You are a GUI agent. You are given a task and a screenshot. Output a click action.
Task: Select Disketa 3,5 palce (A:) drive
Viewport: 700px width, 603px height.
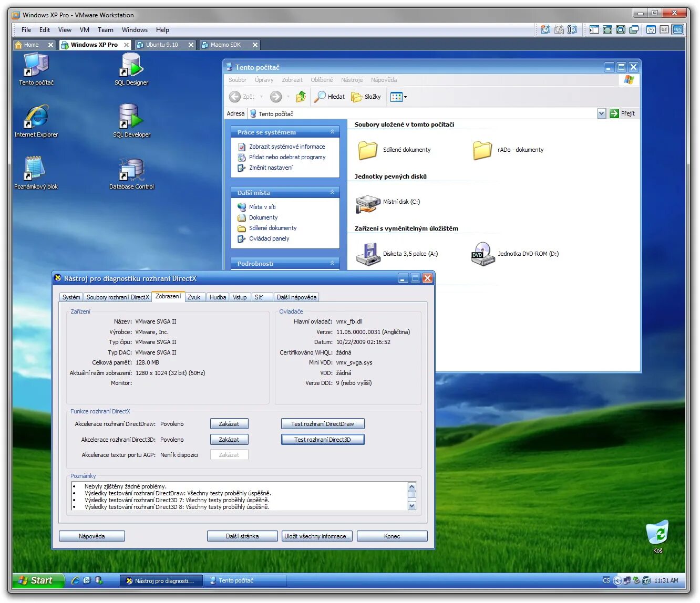(397, 254)
